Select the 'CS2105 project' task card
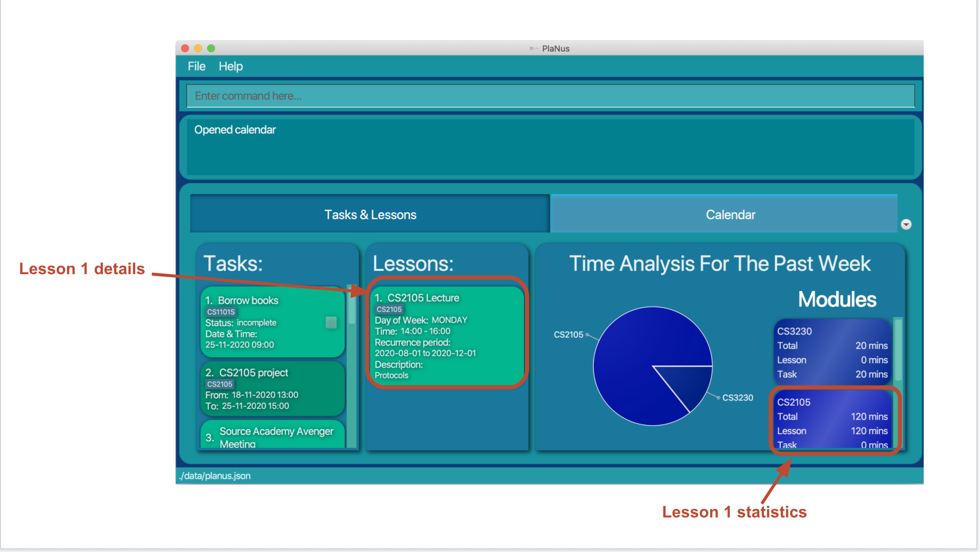This screenshot has width=980, height=552. [273, 389]
